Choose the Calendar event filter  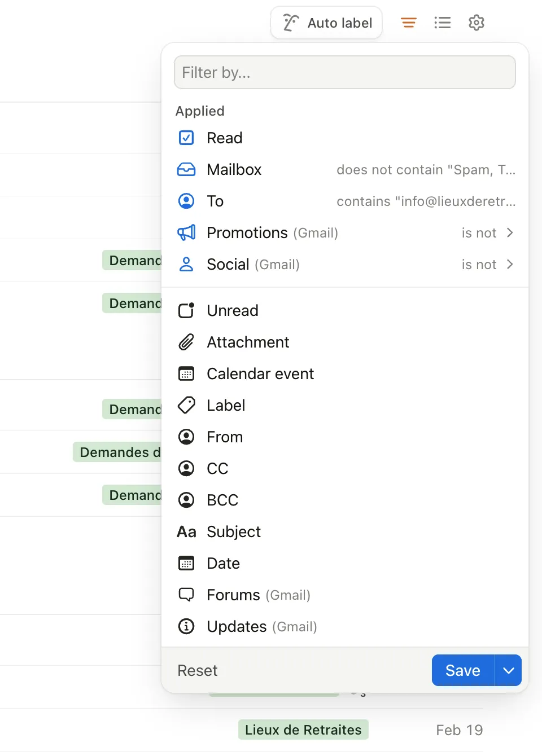coord(260,374)
